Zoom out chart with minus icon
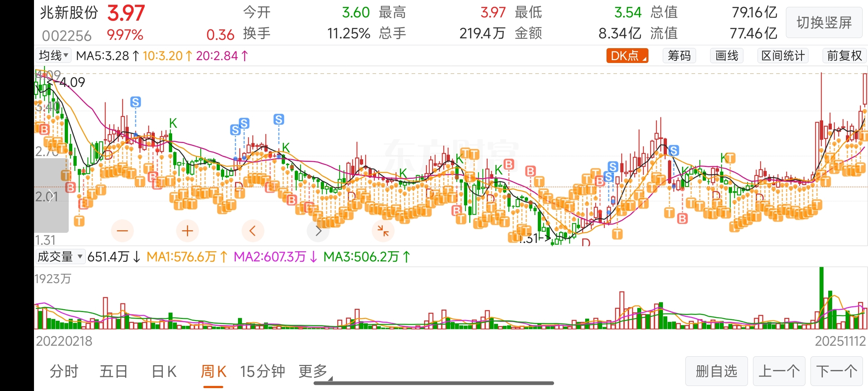Screen dimensions: 868x391 coord(122,231)
